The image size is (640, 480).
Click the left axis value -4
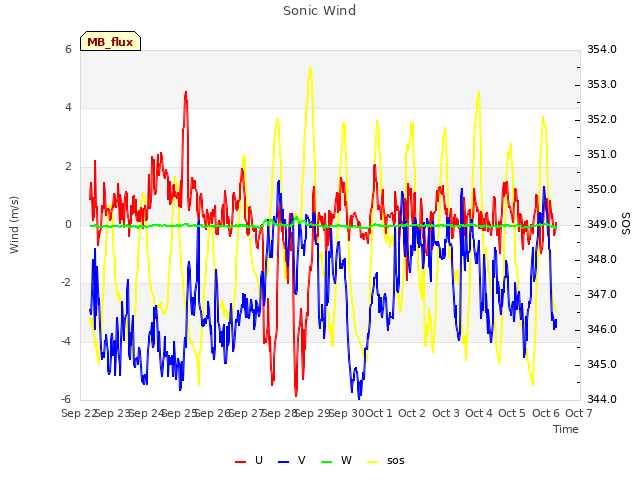click(x=66, y=341)
